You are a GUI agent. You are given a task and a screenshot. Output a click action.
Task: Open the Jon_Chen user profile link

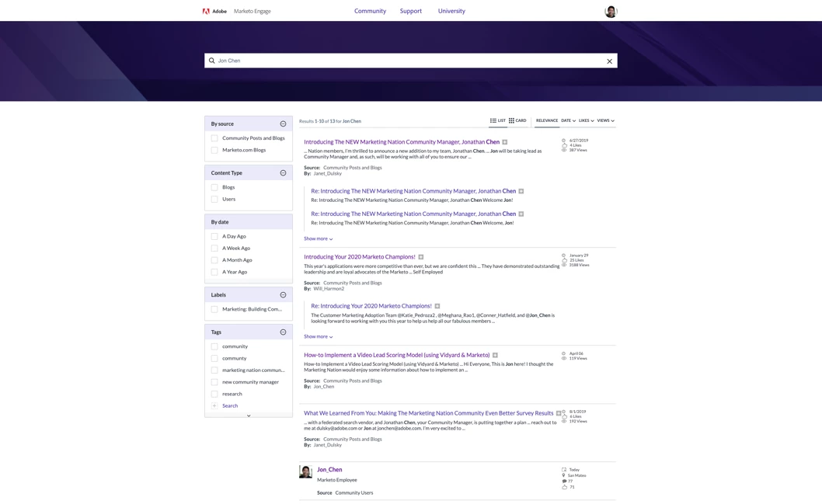click(329, 470)
